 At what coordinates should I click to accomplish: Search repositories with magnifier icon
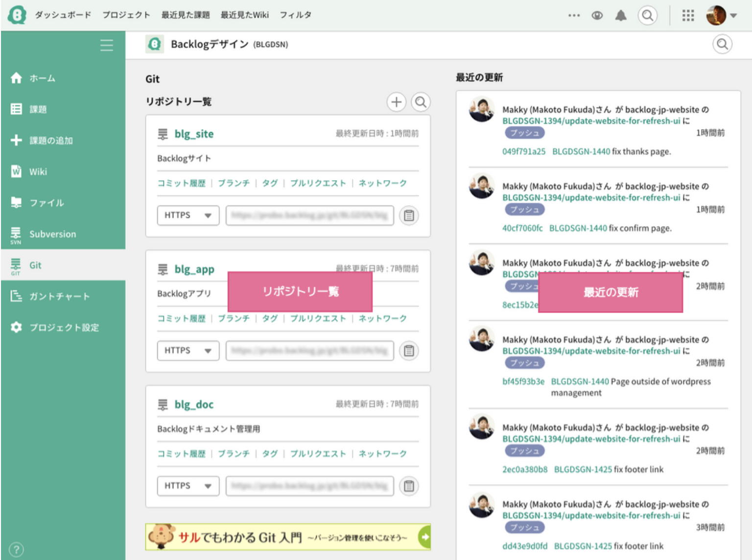(421, 102)
